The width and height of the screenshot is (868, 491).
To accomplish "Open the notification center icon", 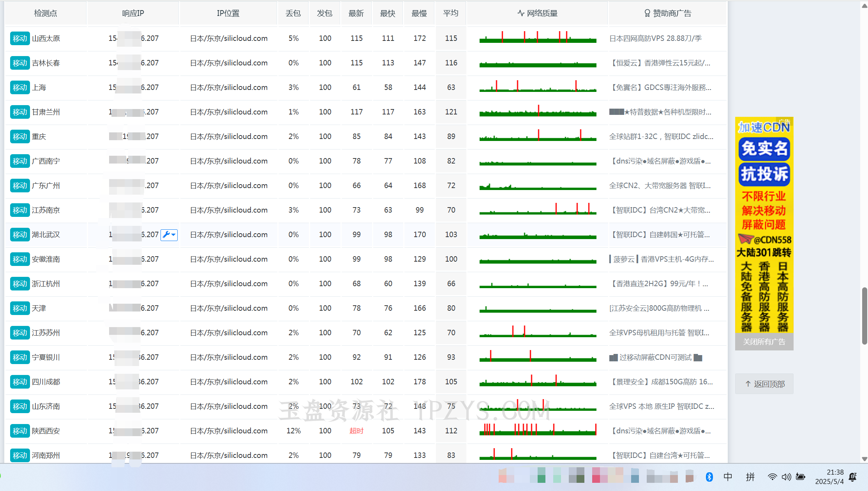I will (853, 477).
